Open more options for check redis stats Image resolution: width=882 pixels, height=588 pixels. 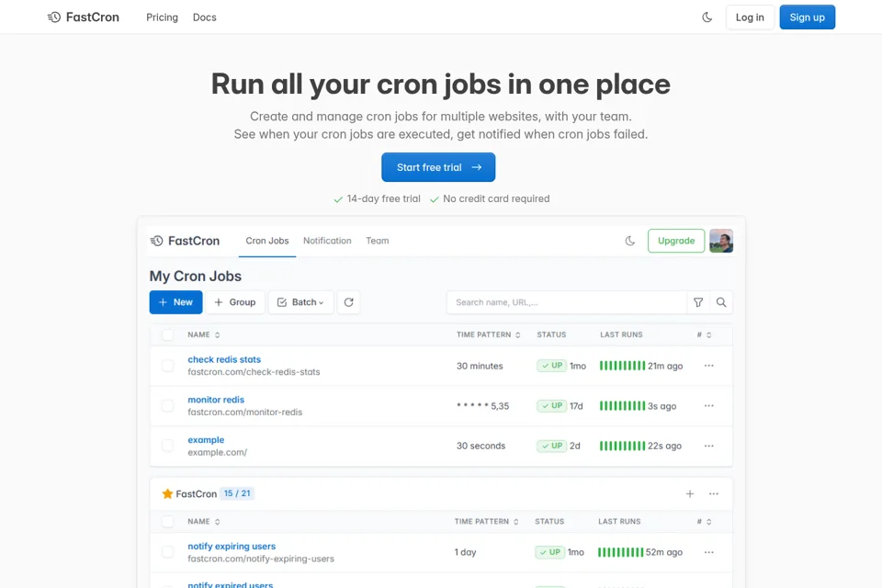[x=708, y=366]
